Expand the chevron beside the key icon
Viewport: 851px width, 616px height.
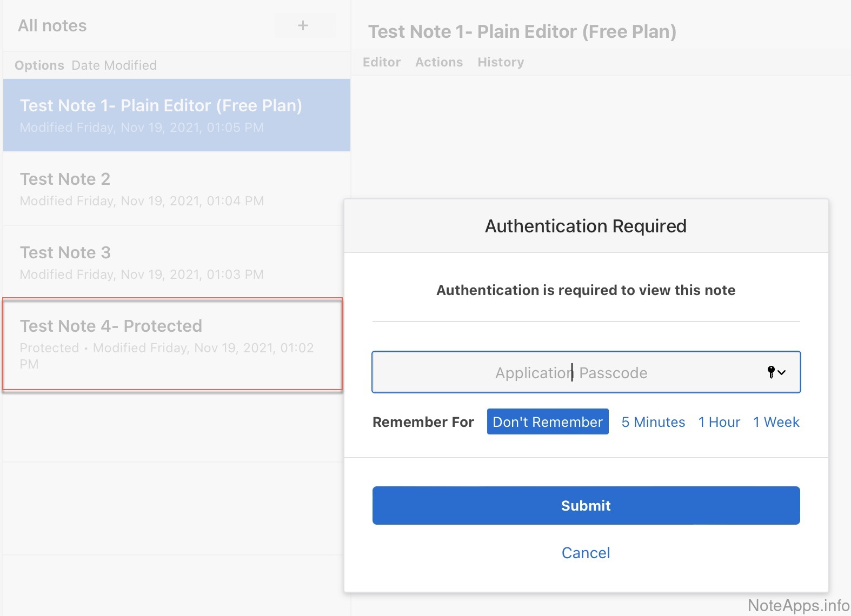point(782,372)
